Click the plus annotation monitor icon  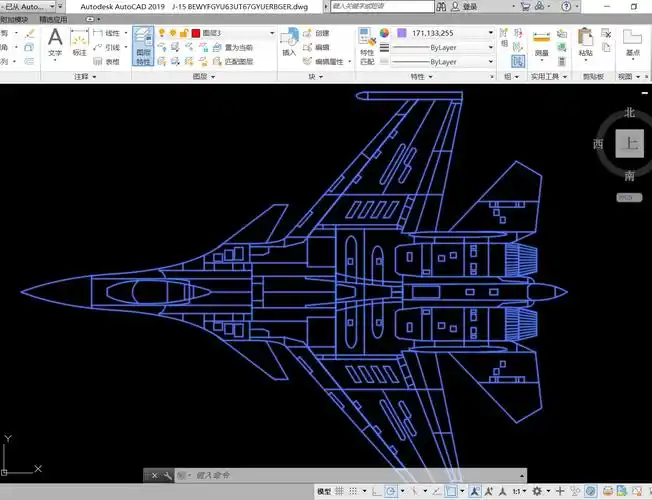point(560,492)
